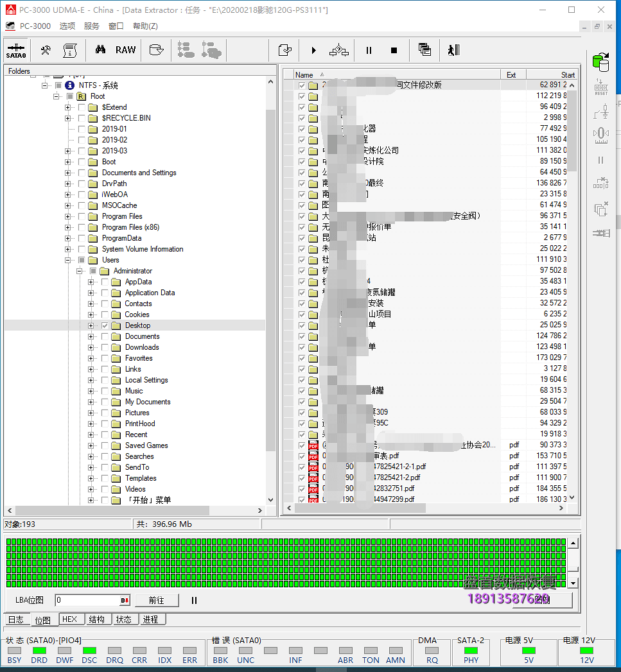Sort the list by Name column header
The height and width of the screenshot is (672, 621).
click(397, 74)
